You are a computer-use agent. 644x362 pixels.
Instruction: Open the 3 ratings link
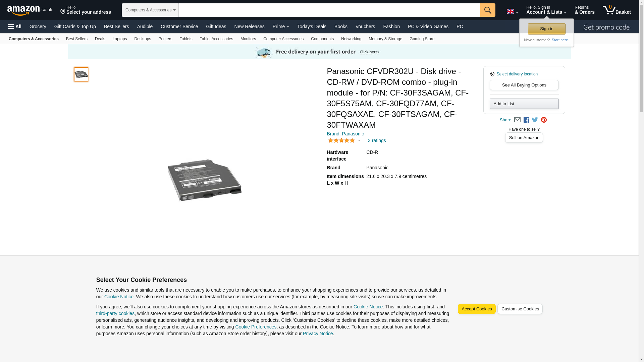tap(377, 140)
